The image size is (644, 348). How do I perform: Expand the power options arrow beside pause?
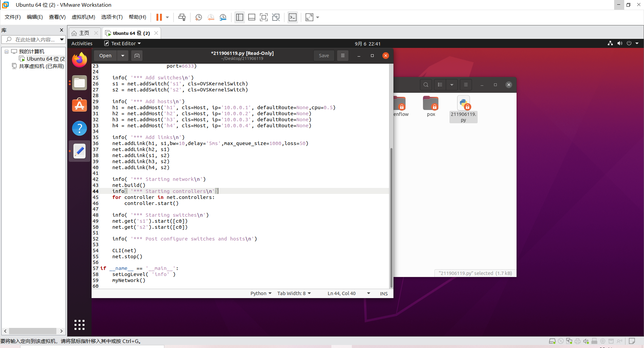tap(167, 17)
